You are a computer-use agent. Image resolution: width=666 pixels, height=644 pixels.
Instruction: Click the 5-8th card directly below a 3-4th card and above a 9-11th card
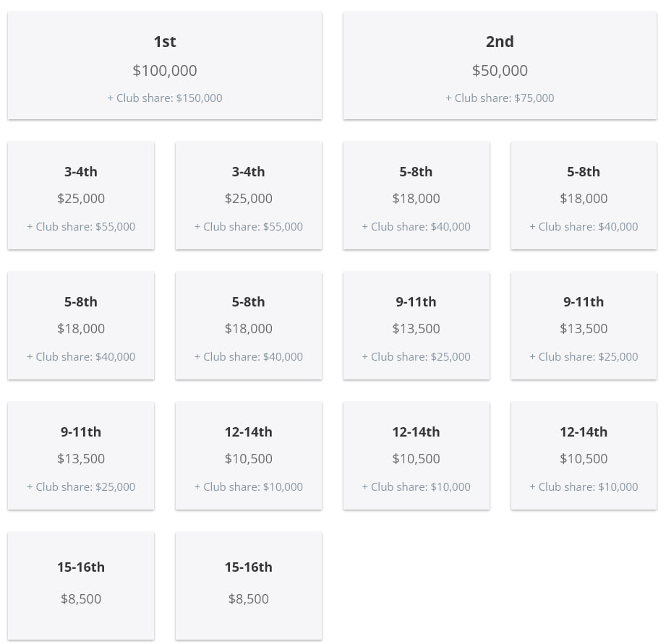(x=81, y=325)
